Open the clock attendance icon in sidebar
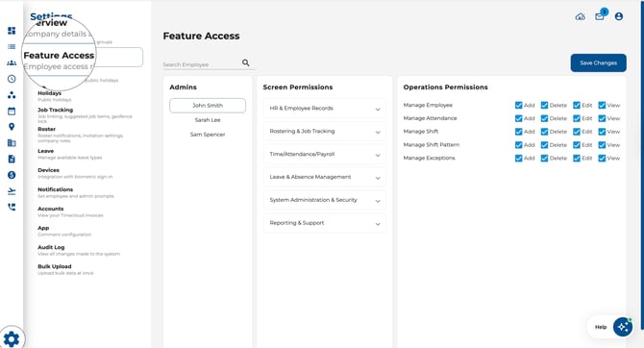The width and height of the screenshot is (644, 348). pos(12,79)
